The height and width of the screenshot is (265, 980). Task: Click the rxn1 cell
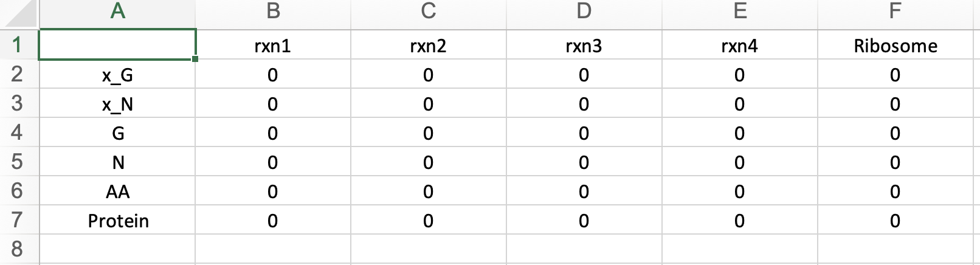pyautogui.click(x=272, y=46)
